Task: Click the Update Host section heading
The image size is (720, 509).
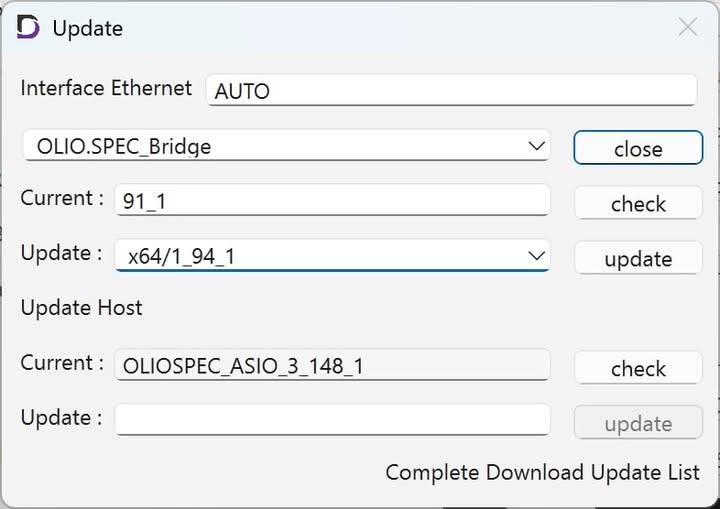Action: point(82,308)
